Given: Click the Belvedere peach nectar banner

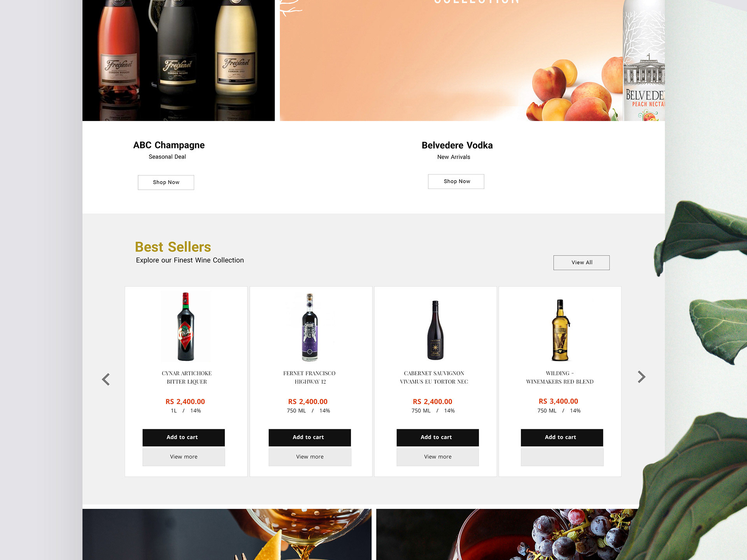Looking at the screenshot, I should (472, 60).
